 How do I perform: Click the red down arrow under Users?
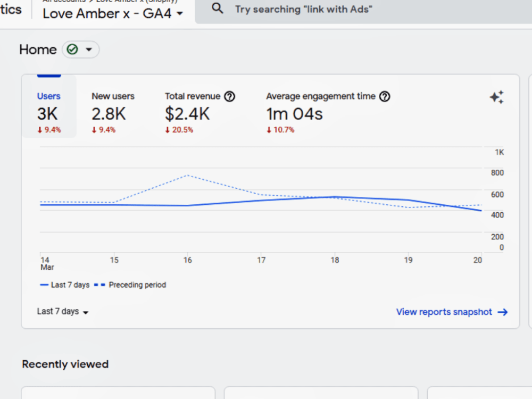[x=40, y=130]
